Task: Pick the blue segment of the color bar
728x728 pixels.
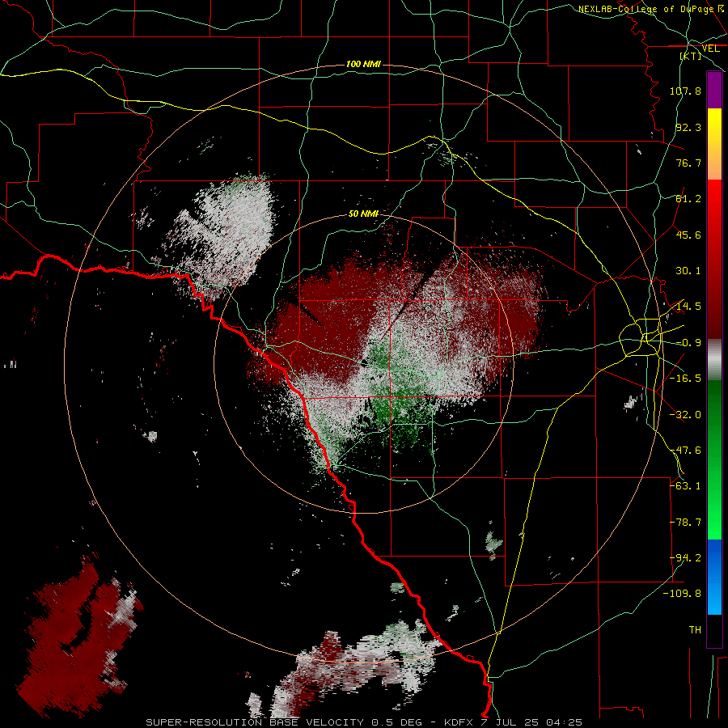Action: coord(714,577)
